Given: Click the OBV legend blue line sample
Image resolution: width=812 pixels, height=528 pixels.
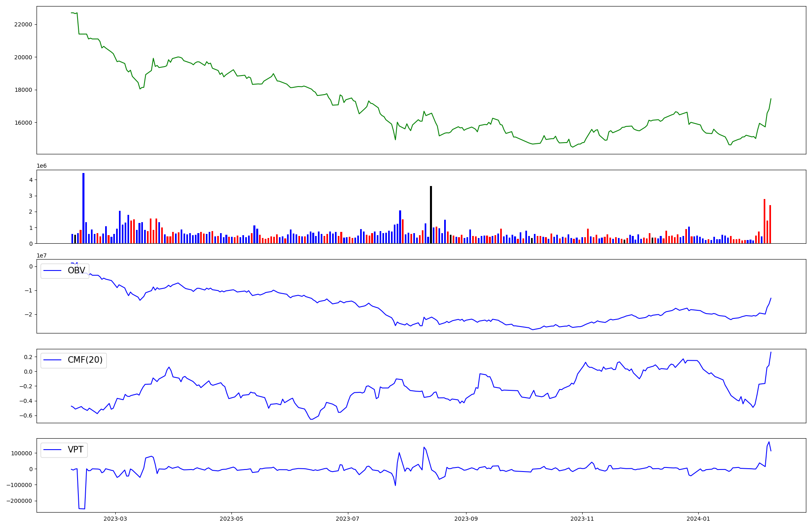Looking at the screenshot, I should tap(52, 270).
